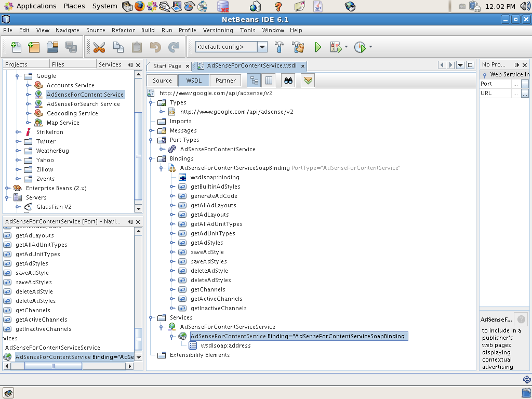Click the binoculars find icon
The width and height of the screenshot is (532, 399).
coord(288,81)
